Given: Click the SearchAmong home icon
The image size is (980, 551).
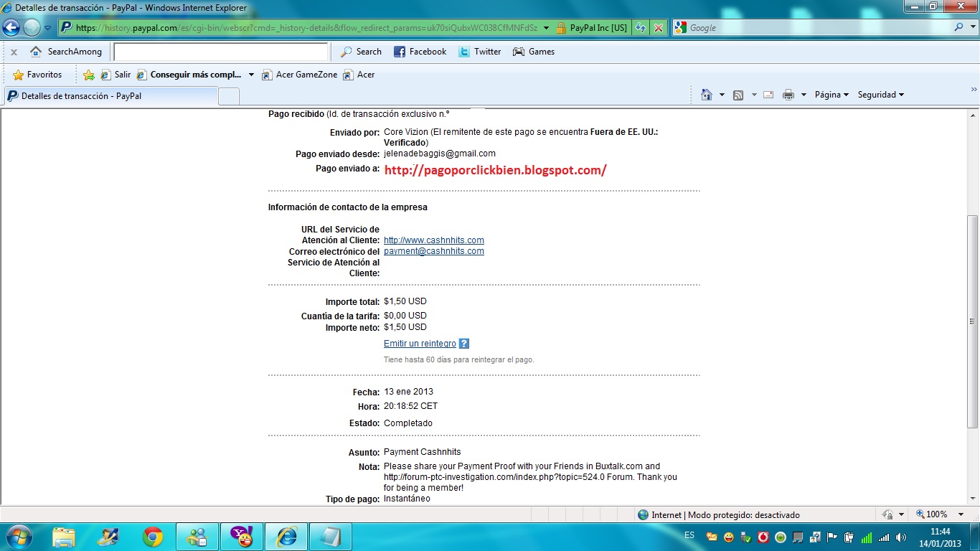Looking at the screenshot, I should pyautogui.click(x=36, y=52).
